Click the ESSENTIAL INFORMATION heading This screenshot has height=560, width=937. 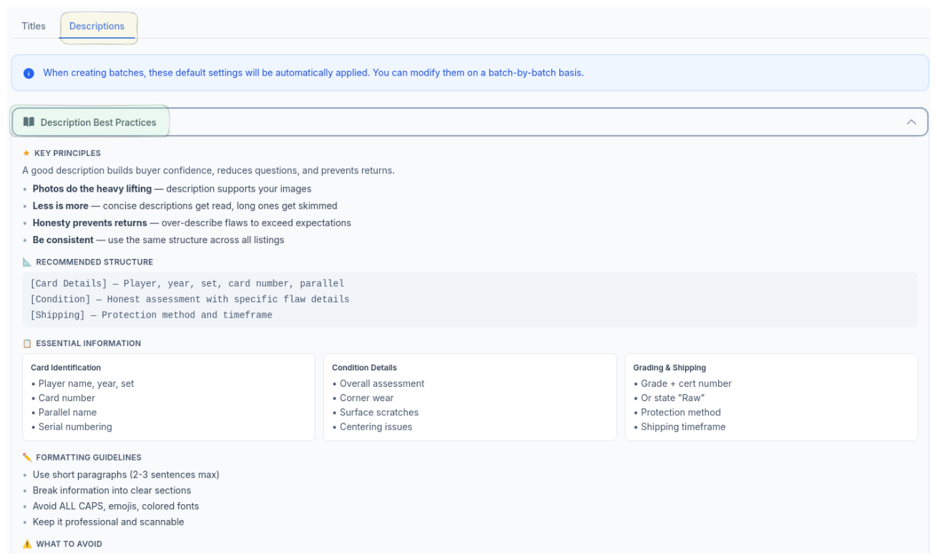tap(87, 343)
